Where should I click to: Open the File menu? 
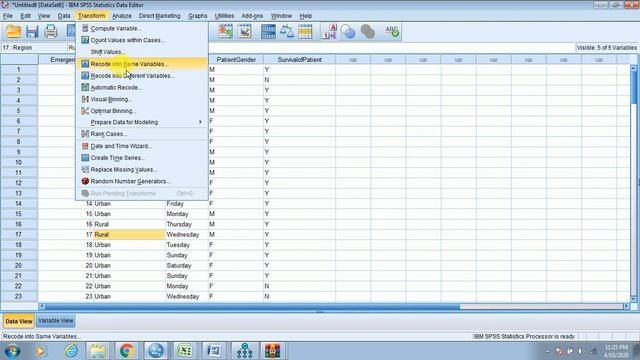[x=7, y=16]
